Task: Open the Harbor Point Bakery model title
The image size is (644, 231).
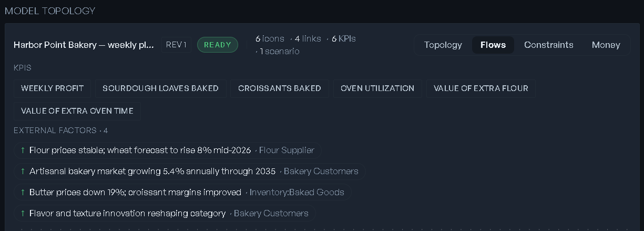Action: pos(84,45)
